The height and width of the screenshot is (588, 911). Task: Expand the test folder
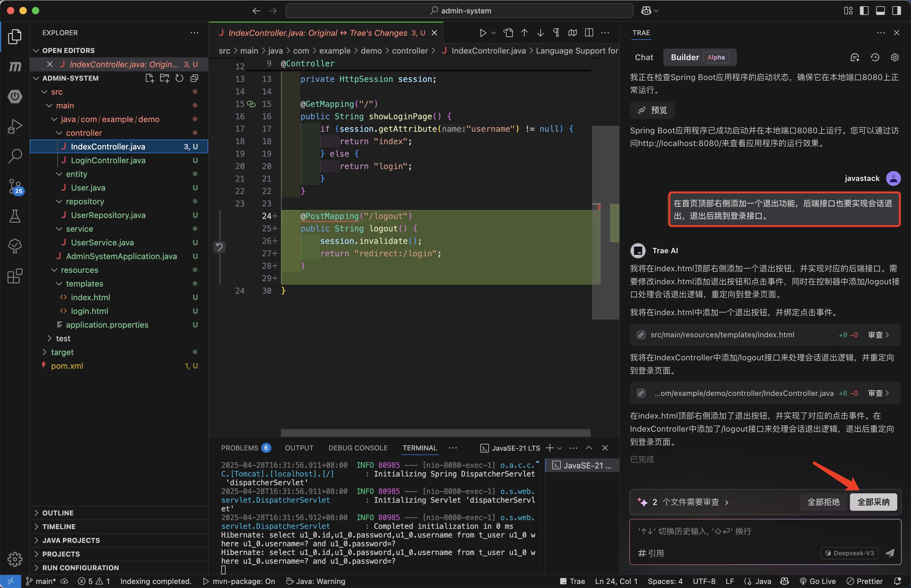coord(63,338)
